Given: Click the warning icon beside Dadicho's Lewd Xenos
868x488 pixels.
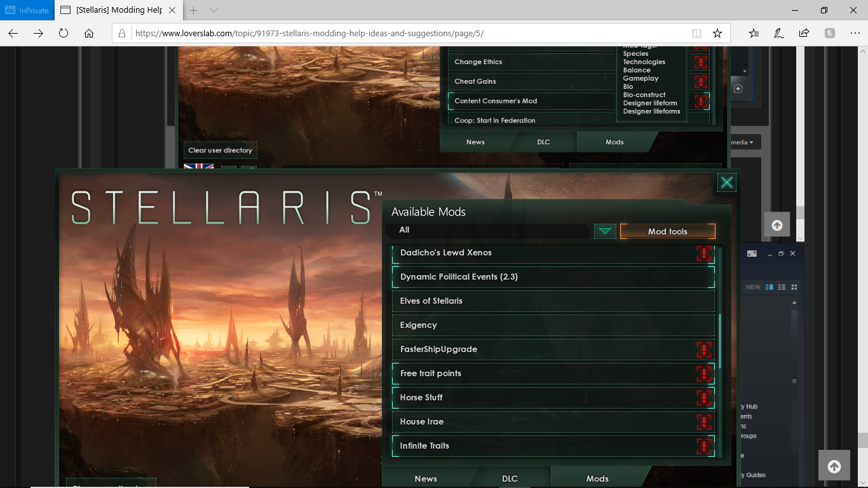Looking at the screenshot, I should click(704, 253).
